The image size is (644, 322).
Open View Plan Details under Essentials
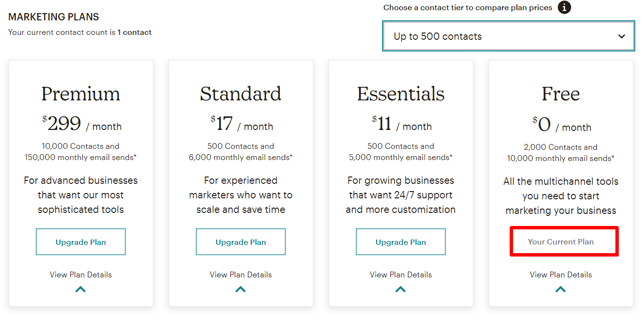(401, 274)
